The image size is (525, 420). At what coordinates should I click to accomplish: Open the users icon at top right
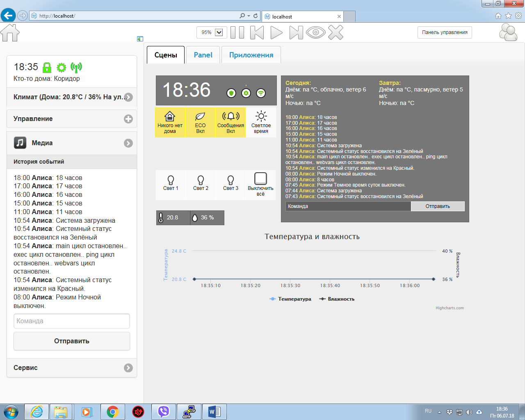(x=508, y=32)
